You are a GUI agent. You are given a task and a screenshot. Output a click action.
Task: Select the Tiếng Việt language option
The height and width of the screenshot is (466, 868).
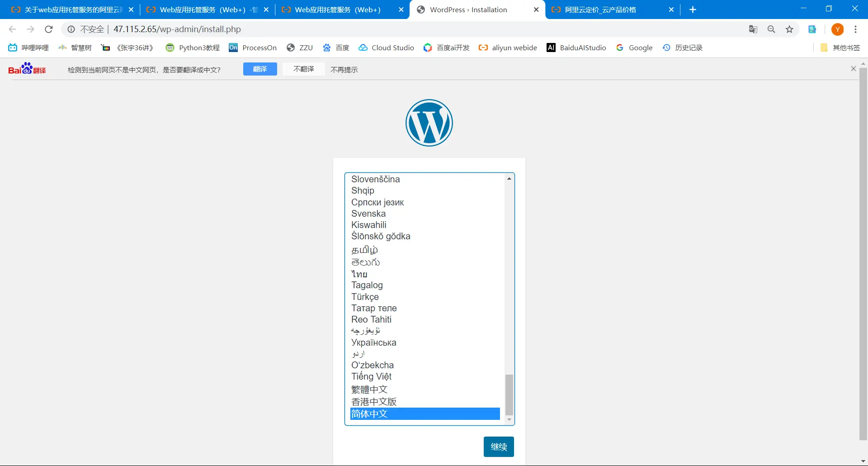pyautogui.click(x=425, y=376)
